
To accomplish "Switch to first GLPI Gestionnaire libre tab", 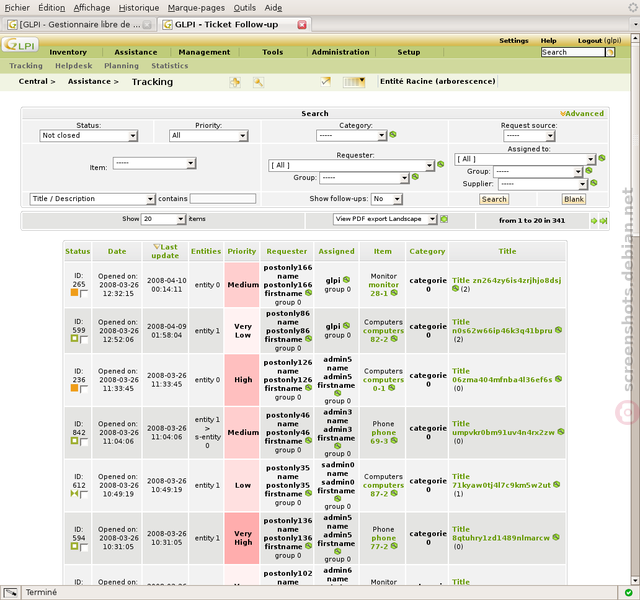I will pyautogui.click(x=79, y=24).
